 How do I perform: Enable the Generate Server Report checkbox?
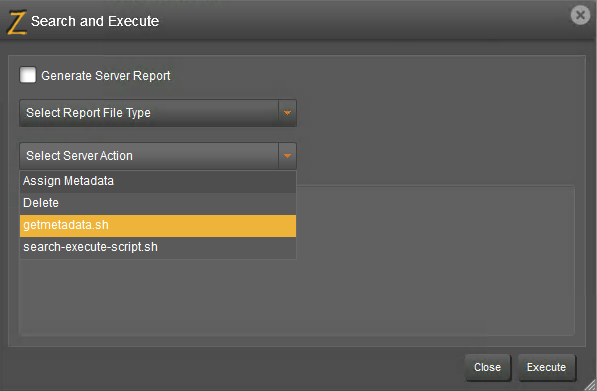(x=28, y=75)
